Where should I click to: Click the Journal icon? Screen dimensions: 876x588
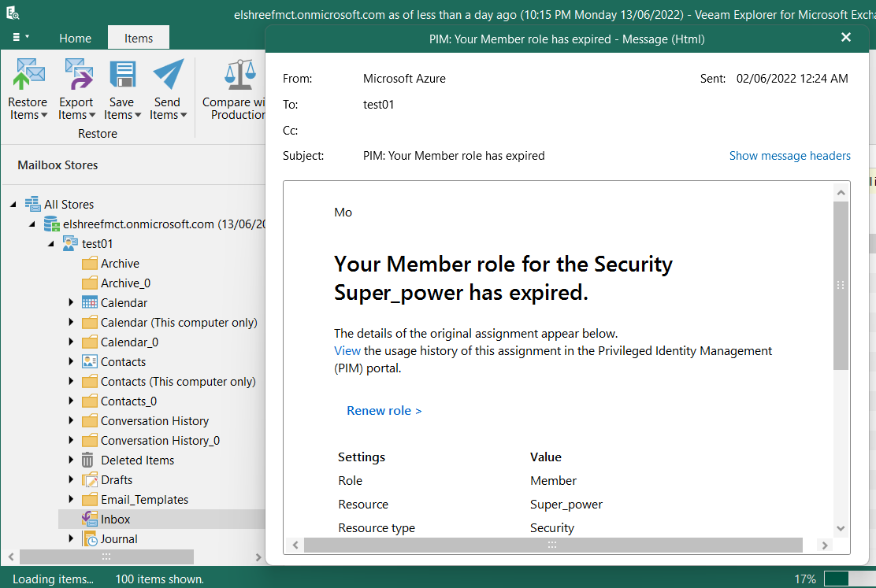coord(89,539)
